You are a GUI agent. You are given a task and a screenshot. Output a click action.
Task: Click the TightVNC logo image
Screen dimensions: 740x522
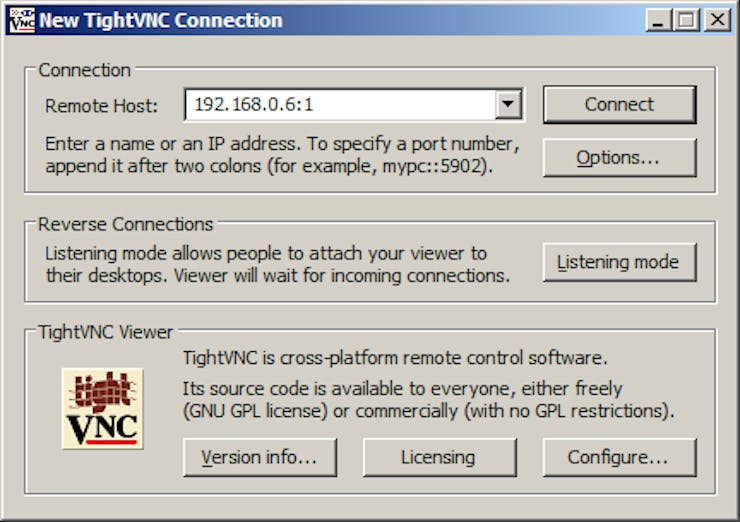(102, 409)
